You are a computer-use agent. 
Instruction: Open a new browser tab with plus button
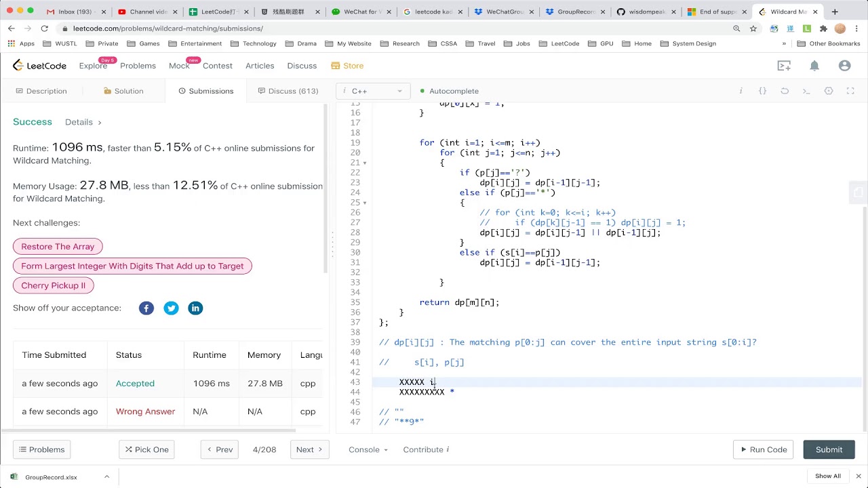coord(835,12)
